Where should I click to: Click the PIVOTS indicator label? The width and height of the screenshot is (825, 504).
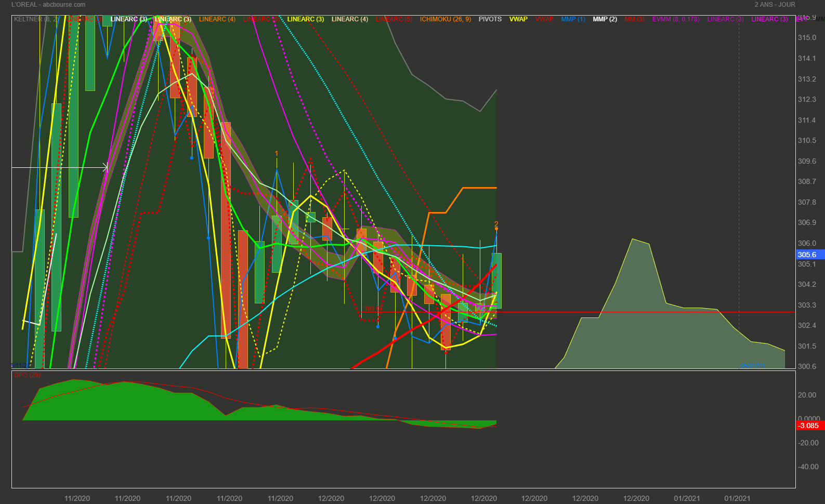coord(490,19)
